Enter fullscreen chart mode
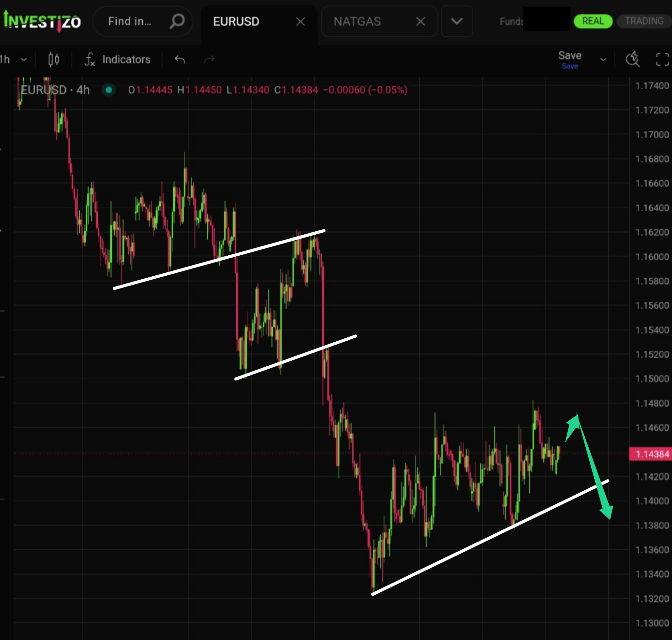This screenshot has height=640, width=672. click(x=662, y=59)
